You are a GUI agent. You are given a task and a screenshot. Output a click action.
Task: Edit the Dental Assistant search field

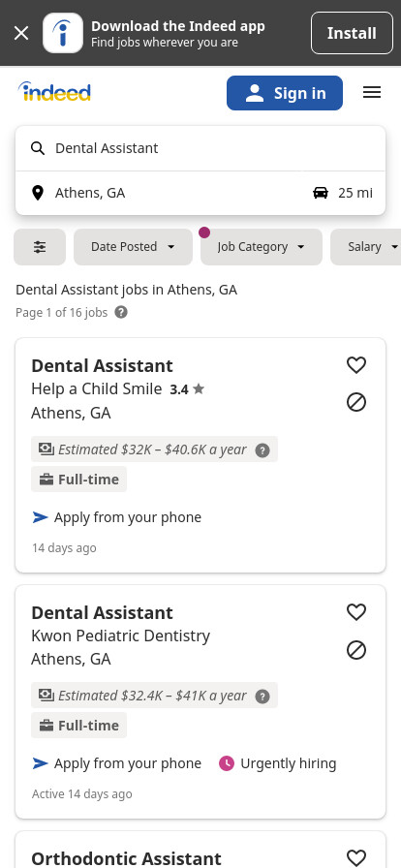coord(200,148)
